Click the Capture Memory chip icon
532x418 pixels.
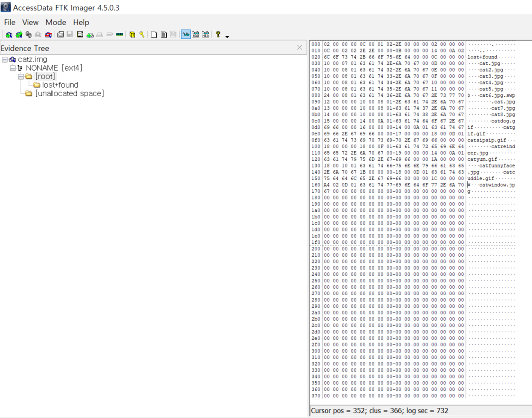pos(120,35)
